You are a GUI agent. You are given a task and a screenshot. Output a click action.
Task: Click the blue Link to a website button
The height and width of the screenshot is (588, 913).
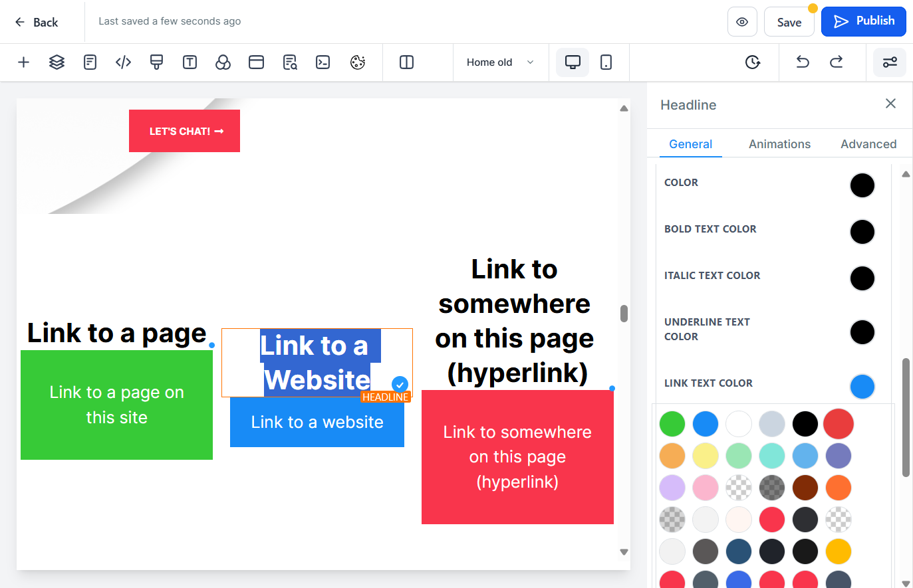[x=317, y=422]
